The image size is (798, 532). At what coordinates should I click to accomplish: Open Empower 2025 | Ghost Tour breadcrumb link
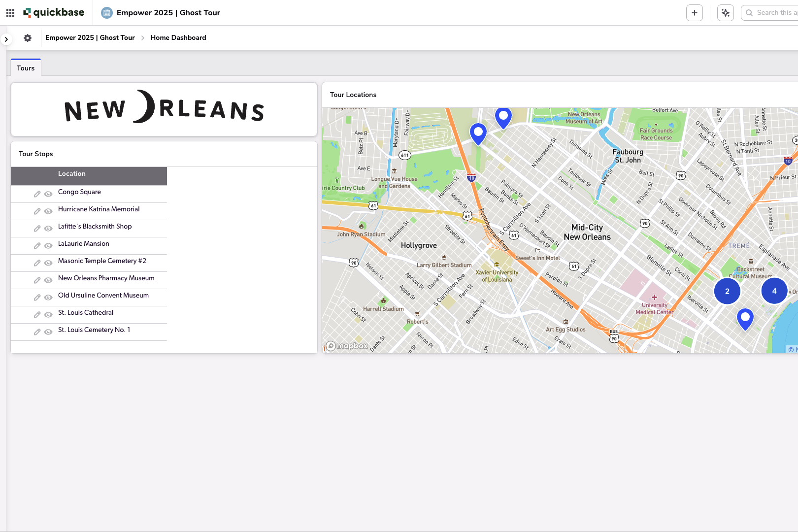pyautogui.click(x=90, y=38)
